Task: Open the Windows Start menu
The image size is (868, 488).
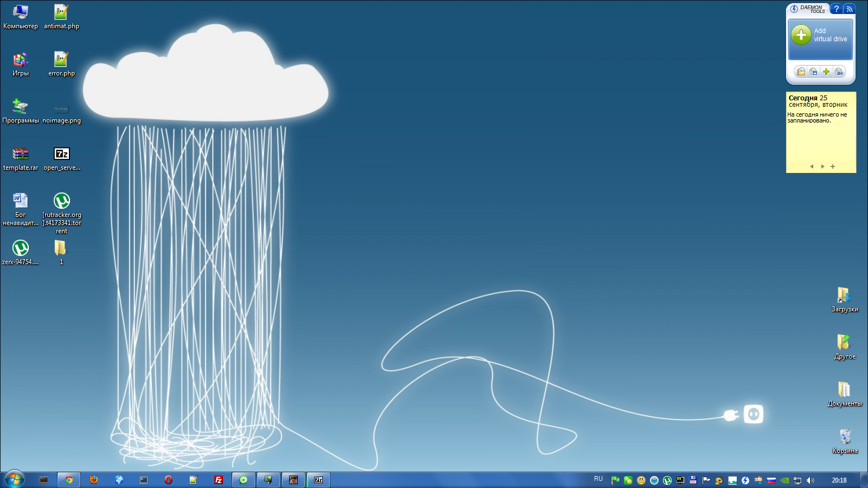Action: point(15,479)
